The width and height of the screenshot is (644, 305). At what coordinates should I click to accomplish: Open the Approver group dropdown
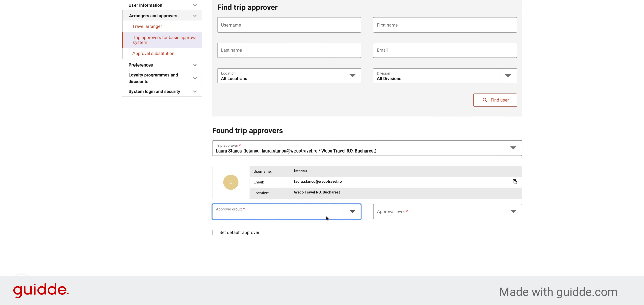tap(286, 212)
